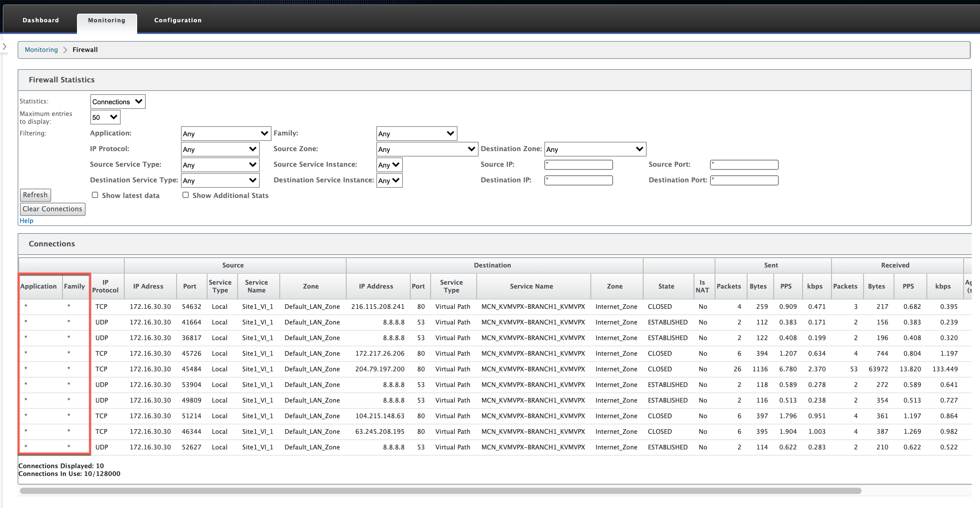Open the Configuration tab

point(178,20)
